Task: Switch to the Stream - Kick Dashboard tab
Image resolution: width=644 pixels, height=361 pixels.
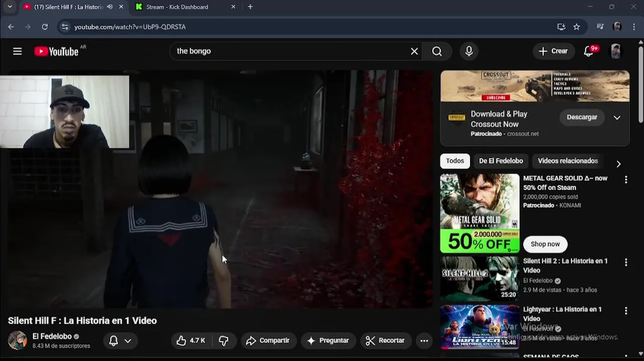Action: (178, 7)
